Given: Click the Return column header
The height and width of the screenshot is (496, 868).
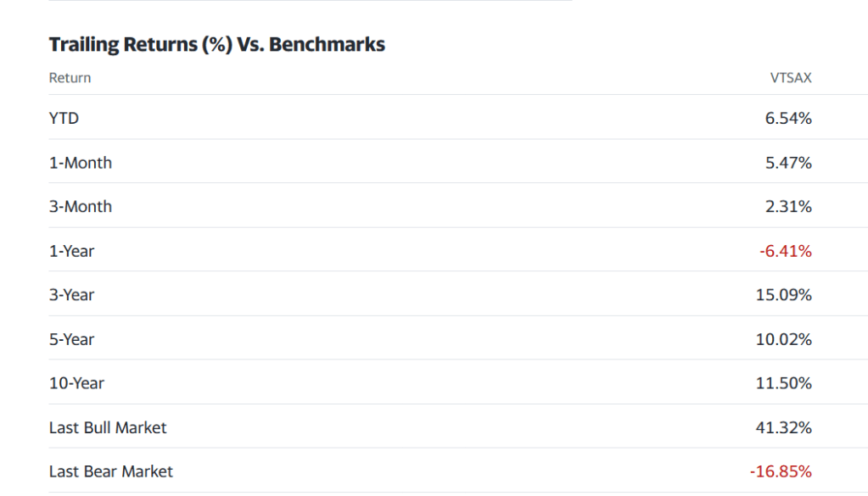Looking at the screenshot, I should [x=70, y=78].
